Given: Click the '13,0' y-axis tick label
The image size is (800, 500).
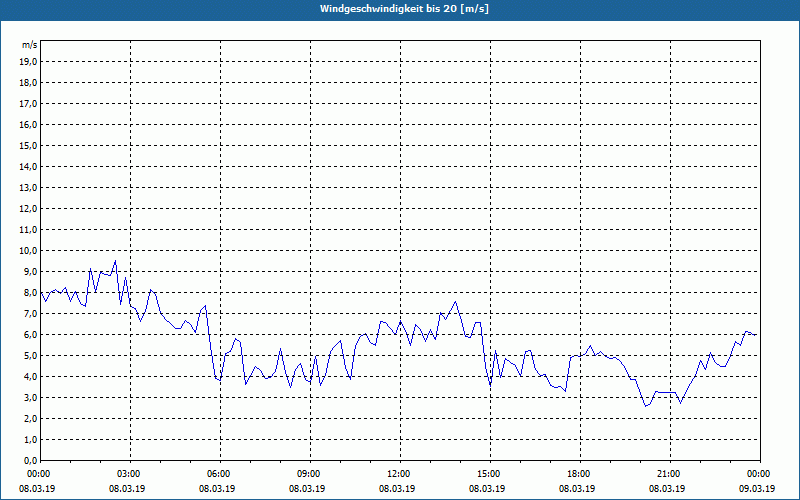Looking at the screenshot, I should click(28, 188).
